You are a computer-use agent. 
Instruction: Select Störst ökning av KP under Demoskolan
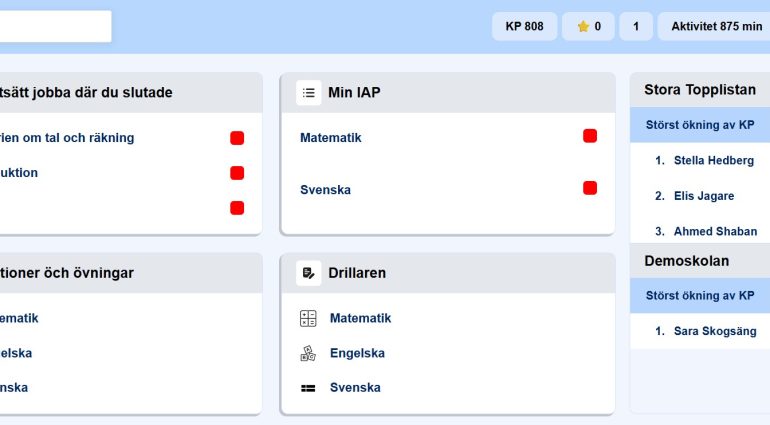tap(700, 296)
